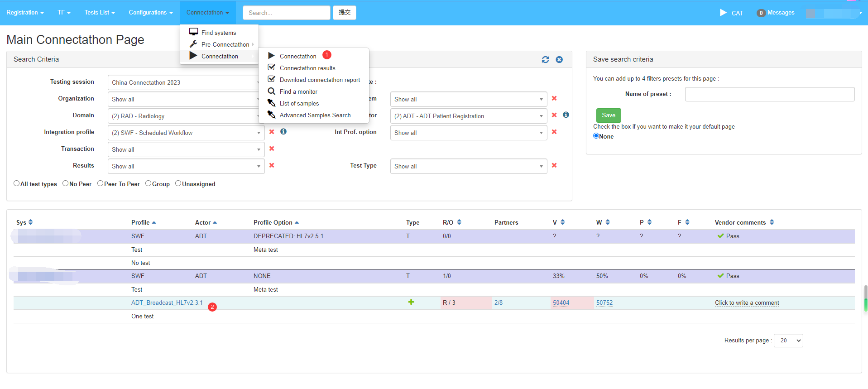Clear the Int Prof. option filter

(554, 132)
